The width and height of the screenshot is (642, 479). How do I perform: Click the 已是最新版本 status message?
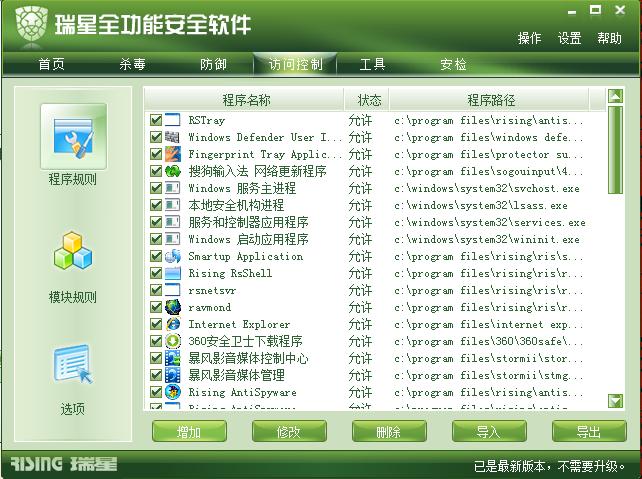[x=549, y=466]
